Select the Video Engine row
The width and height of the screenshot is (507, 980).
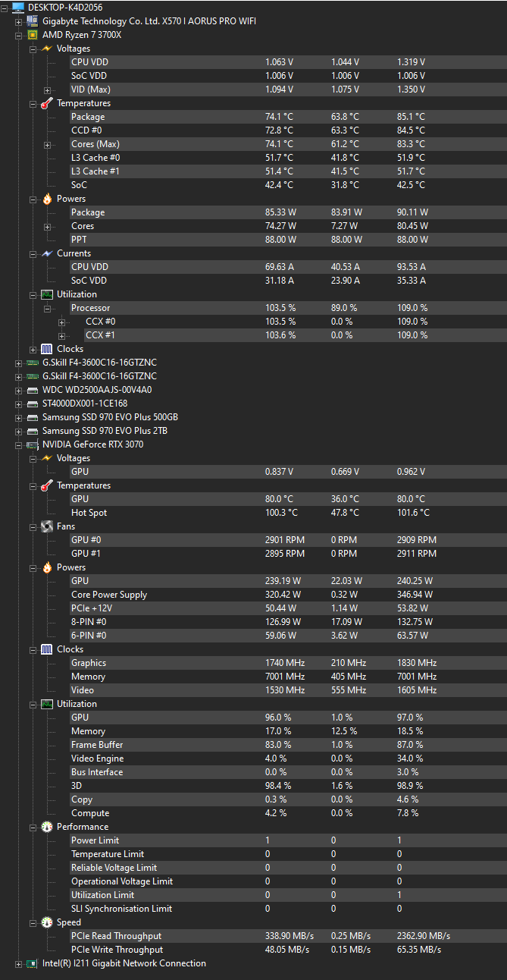pyautogui.click(x=288, y=759)
